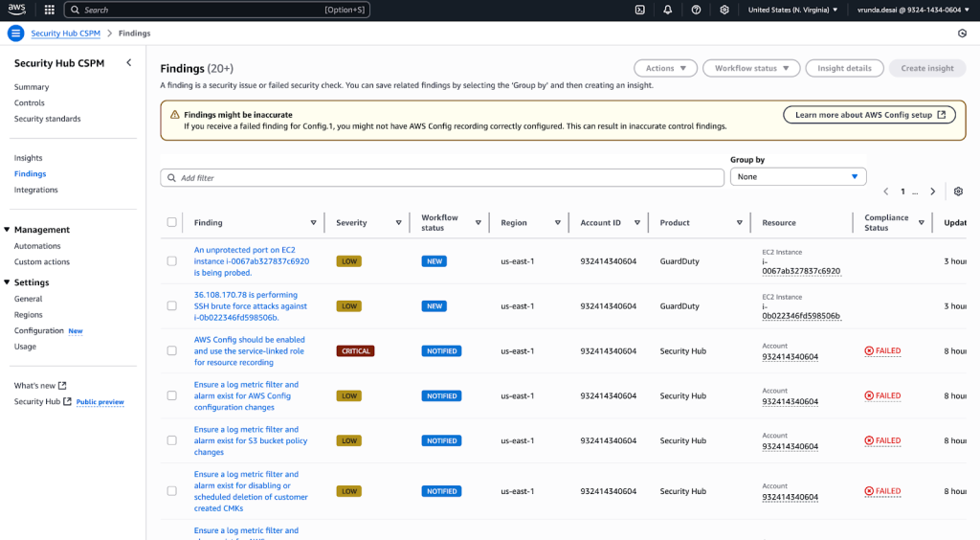This screenshot has height=540, width=980.
Task: Click the search magnifier in top search bar
Action: point(75,10)
